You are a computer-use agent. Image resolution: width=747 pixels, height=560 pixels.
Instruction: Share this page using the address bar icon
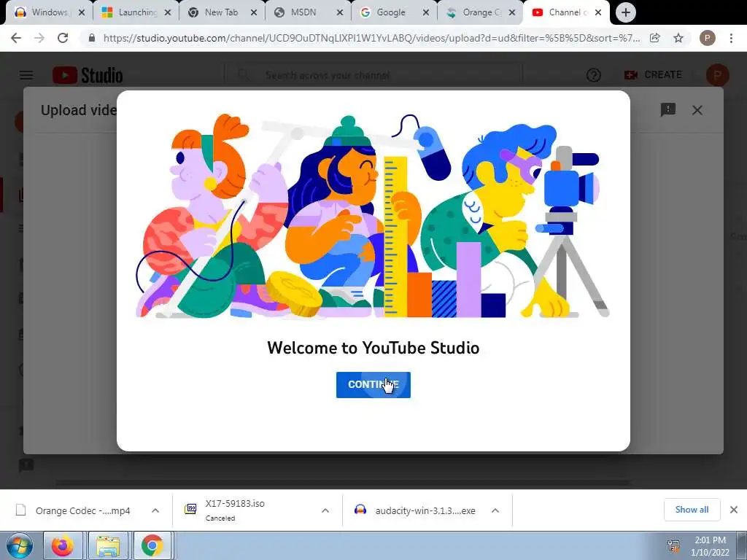(655, 38)
